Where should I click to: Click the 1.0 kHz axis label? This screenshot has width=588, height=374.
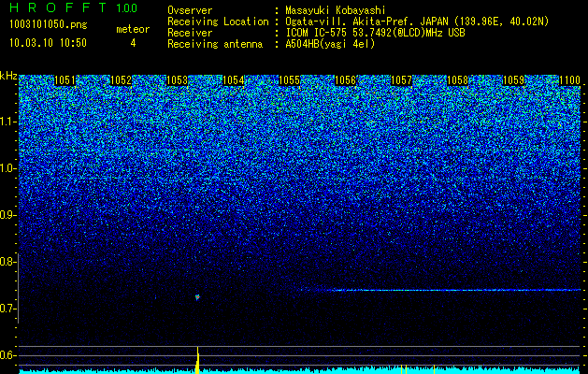[x=7, y=168]
